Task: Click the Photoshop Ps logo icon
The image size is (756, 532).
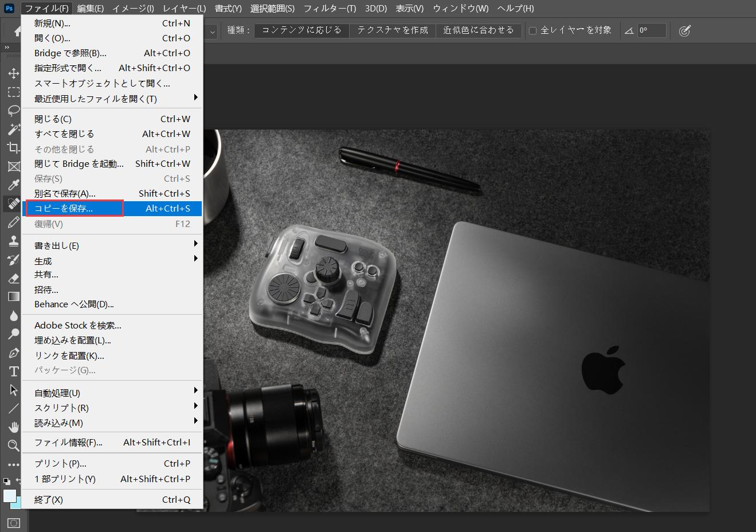Action: (x=9, y=8)
